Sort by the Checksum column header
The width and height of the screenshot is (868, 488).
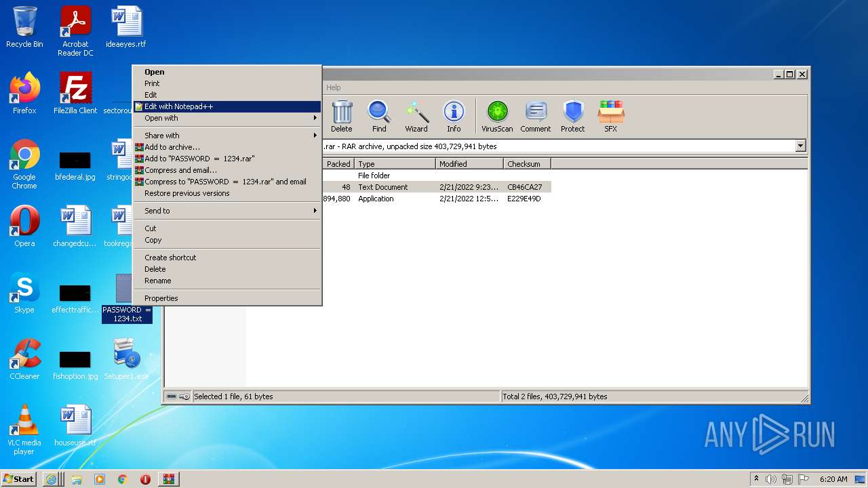527,164
